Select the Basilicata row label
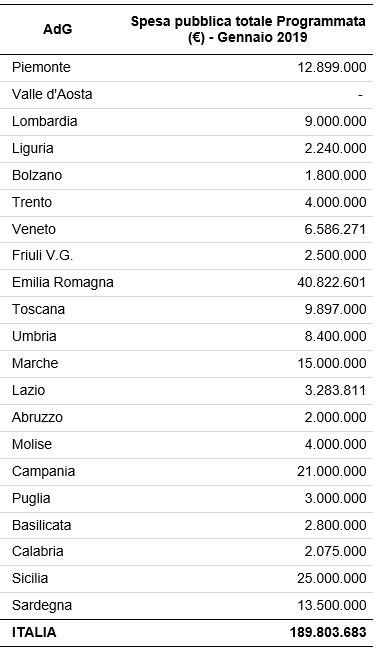Screen dimensions: 378x653 click(42, 525)
